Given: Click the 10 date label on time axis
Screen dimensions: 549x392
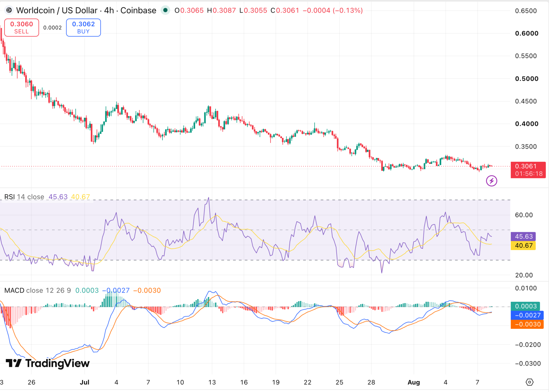Looking at the screenshot, I should (x=180, y=382).
